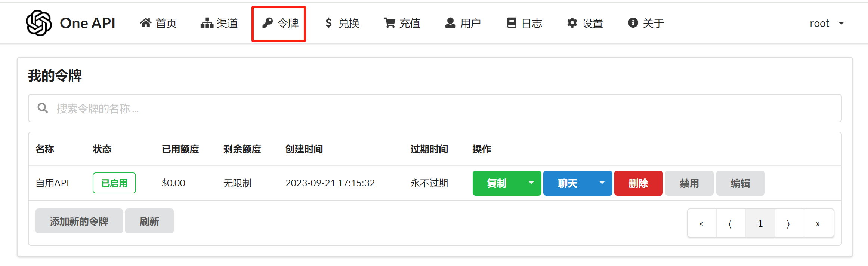
Task: Go to first page with « button
Action: (702, 223)
